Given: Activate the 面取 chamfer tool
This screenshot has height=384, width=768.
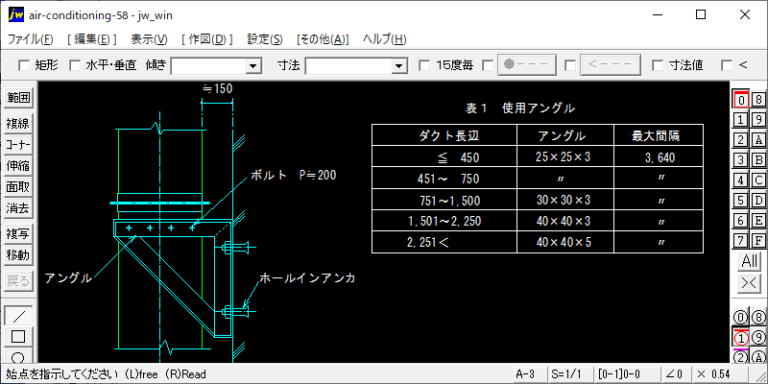Looking at the screenshot, I should [x=19, y=187].
